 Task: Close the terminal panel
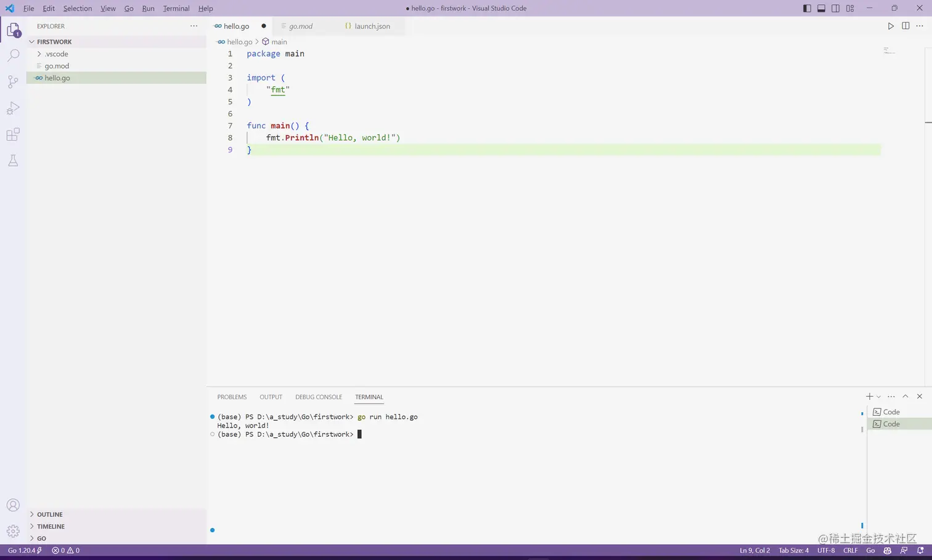[920, 396]
